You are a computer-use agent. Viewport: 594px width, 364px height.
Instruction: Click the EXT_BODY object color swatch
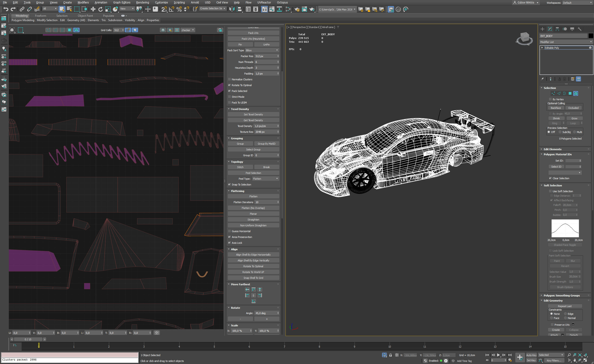[x=591, y=36]
